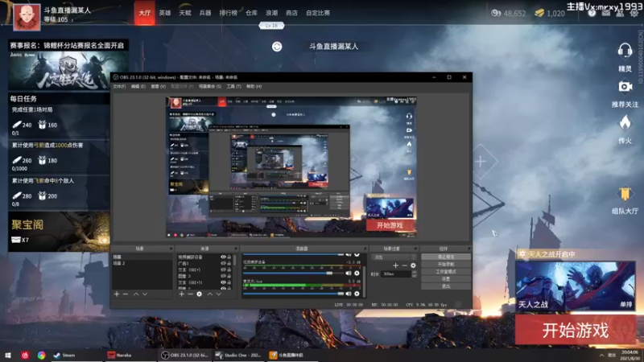644x362 pixels.
Task: Open the 精灵 headset icon in game
Action: point(625,51)
